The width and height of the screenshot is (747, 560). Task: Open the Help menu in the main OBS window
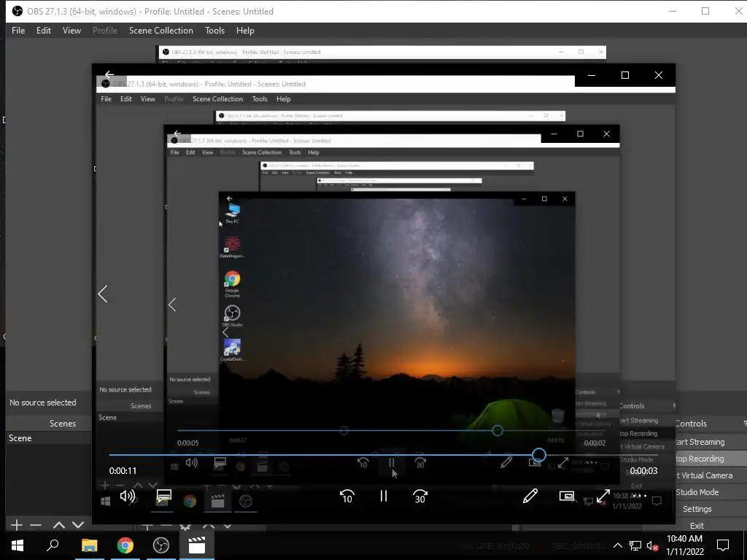click(x=245, y=31)
